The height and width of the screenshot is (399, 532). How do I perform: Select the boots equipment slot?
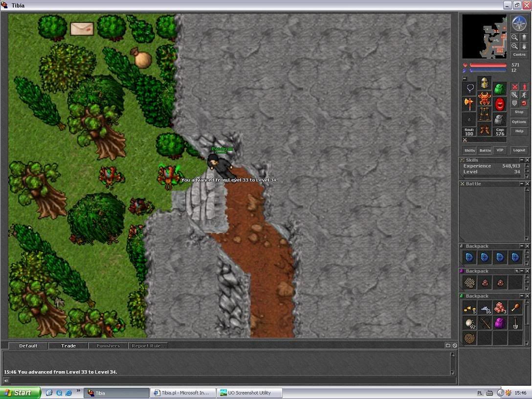pos(485,130)
